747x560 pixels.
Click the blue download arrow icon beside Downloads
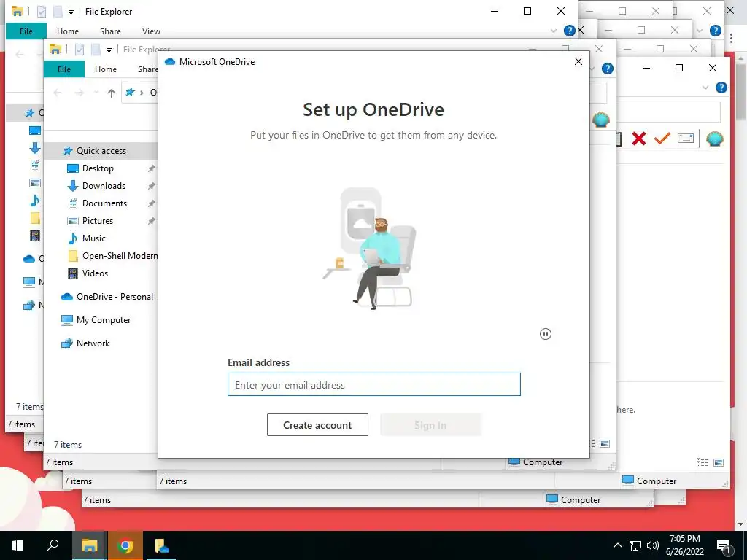(x=72, y=186)
